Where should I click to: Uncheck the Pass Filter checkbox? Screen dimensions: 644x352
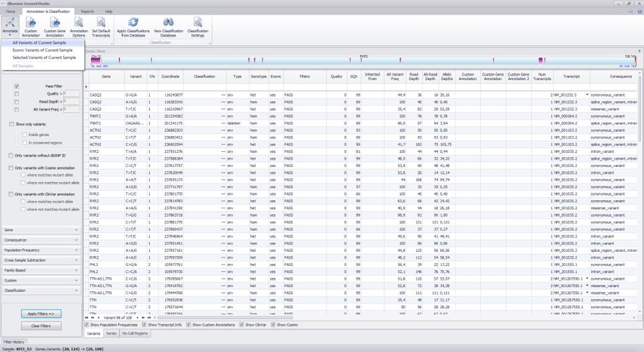[x=16, y=86]
